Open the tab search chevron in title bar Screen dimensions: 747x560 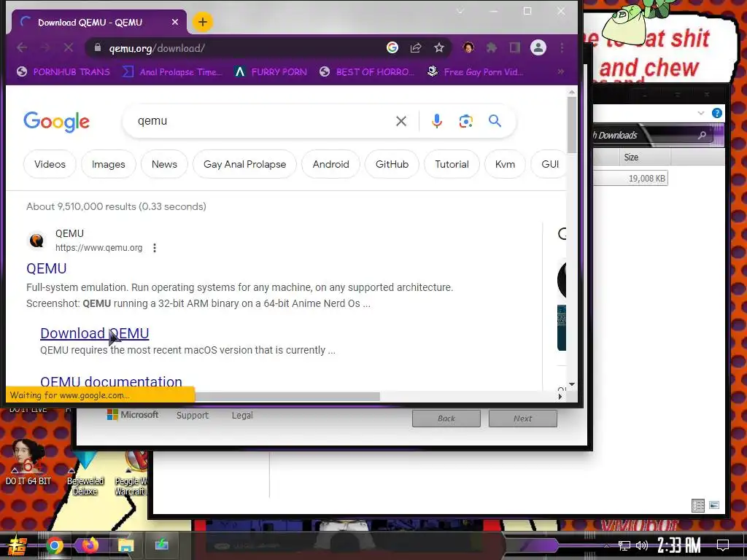[460, 11]
